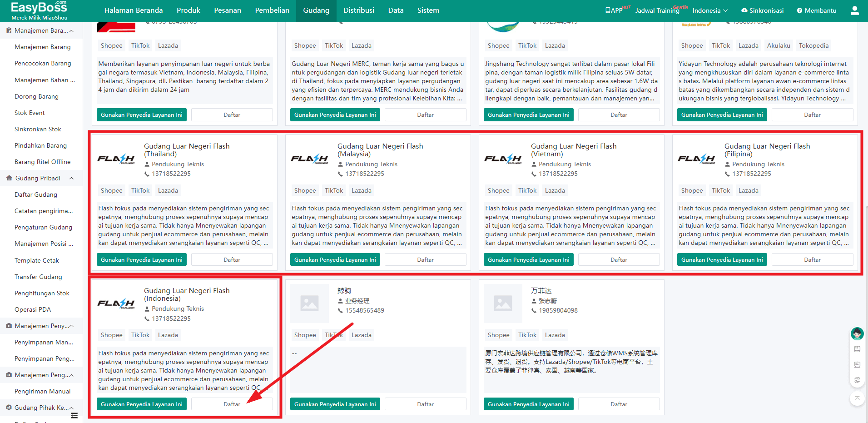
Task: Click Daftar on 万菲达 card
Action: coord(619,404)
